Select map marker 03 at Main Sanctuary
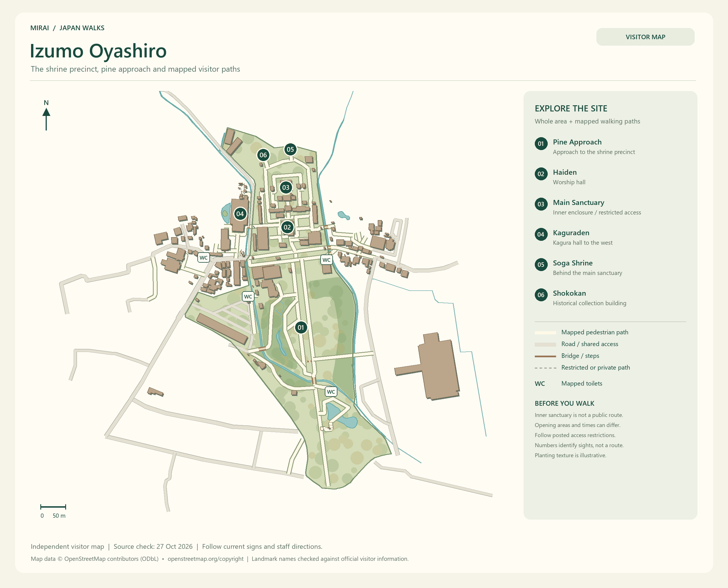 point(286,187)
